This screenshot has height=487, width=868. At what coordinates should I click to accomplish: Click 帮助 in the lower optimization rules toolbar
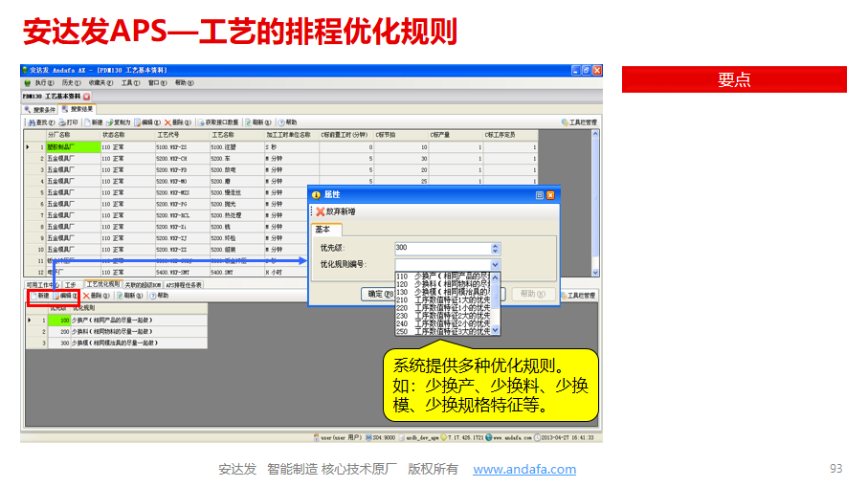click(158, 296)
